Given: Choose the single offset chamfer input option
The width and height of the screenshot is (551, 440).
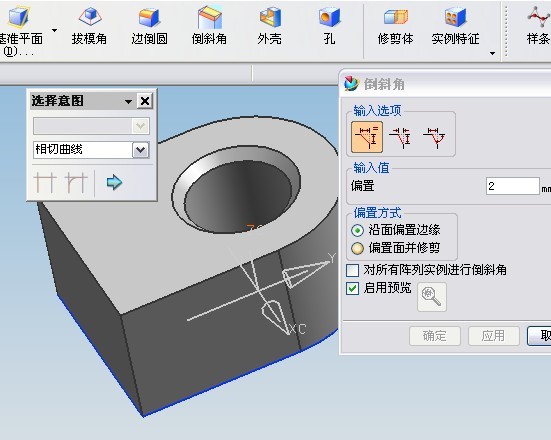Looking at the screenshot, I should [367, 137].
